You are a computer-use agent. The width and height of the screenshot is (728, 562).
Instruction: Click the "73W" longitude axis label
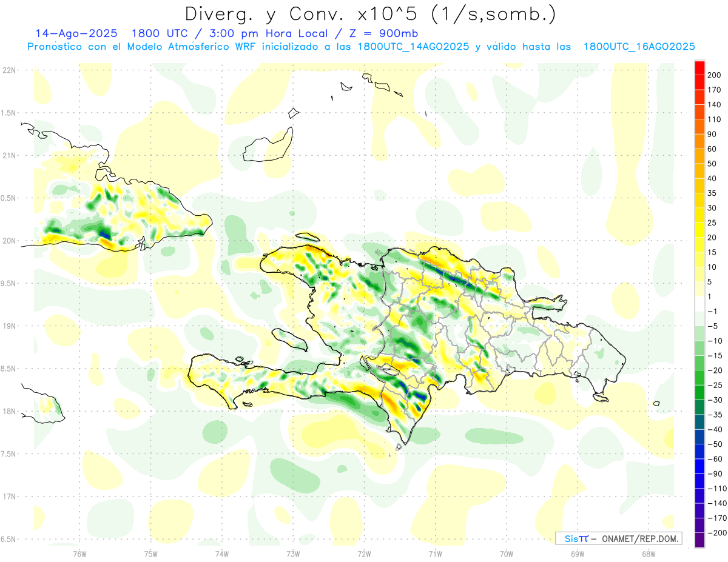(x=293, y=554)
